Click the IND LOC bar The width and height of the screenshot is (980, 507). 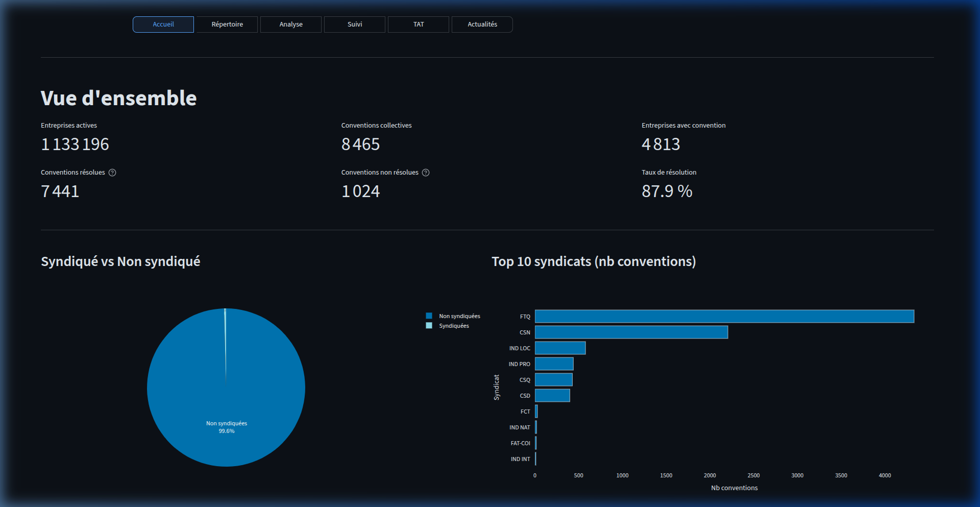click(560, 348)
